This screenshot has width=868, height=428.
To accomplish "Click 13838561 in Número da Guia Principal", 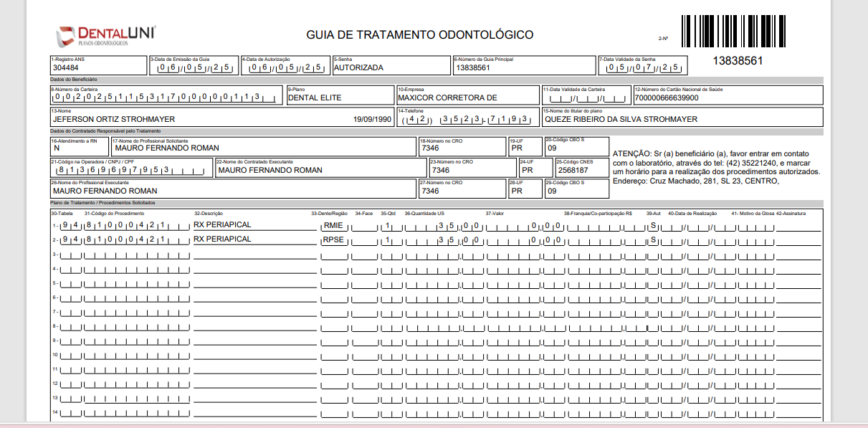I will click(473, 67).
